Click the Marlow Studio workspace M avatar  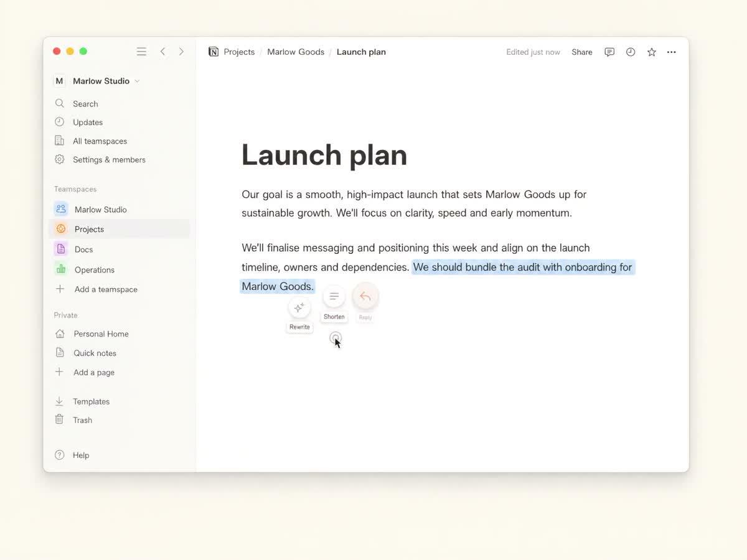pyautogui.click(x=59, y=81)
